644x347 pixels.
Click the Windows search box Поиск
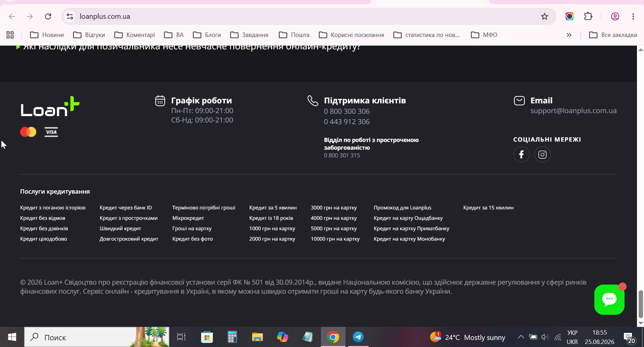point(81,337)
